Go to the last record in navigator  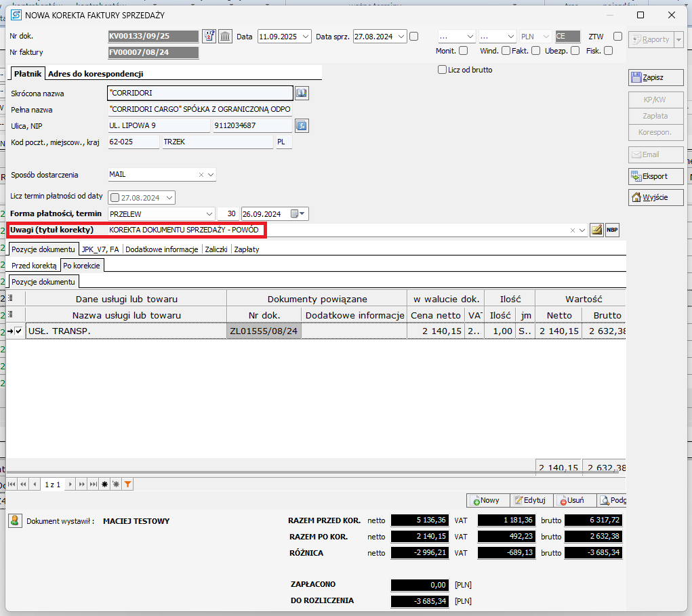(92, 485)
